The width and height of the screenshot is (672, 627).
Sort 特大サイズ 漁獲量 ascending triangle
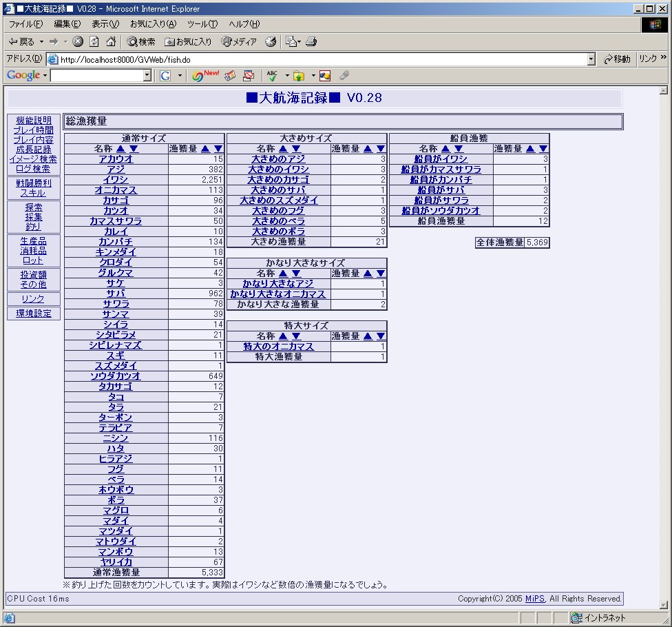368,336
